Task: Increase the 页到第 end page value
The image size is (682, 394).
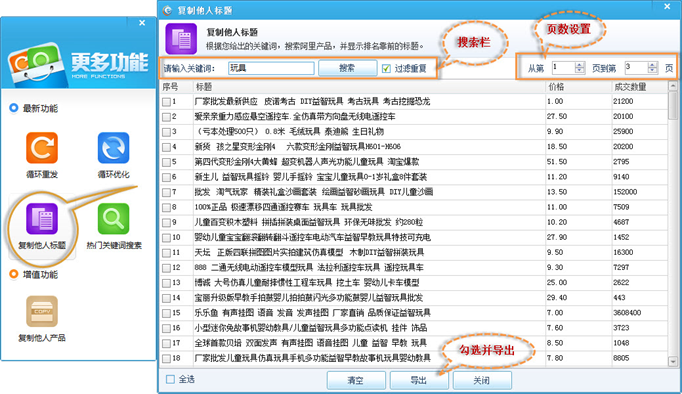Action: (652, 65)
